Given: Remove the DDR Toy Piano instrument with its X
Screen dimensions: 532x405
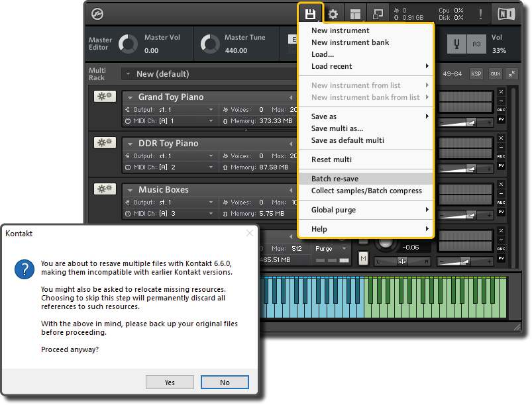Looking at the screenshot, I should click(501, 138).
